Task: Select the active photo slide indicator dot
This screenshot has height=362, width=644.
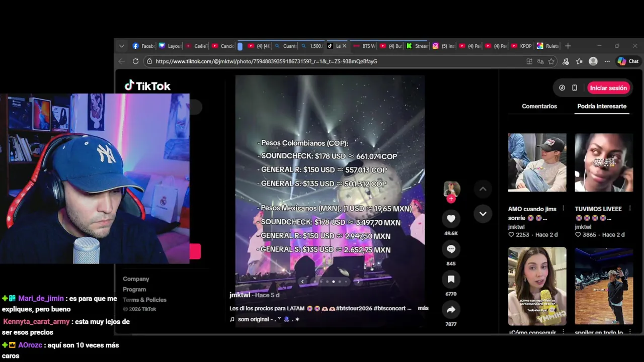Action: point(333,282)
